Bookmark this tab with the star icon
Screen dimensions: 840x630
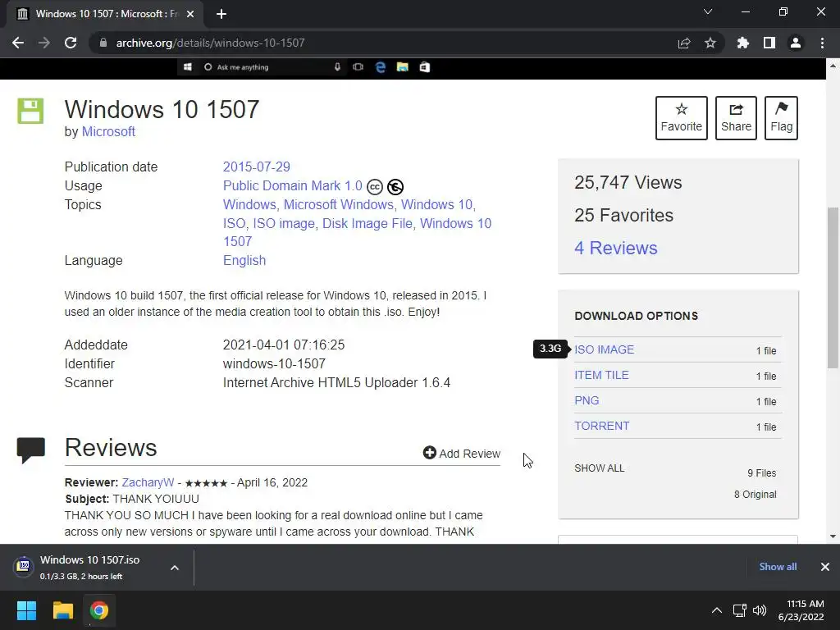coord(710,43)
